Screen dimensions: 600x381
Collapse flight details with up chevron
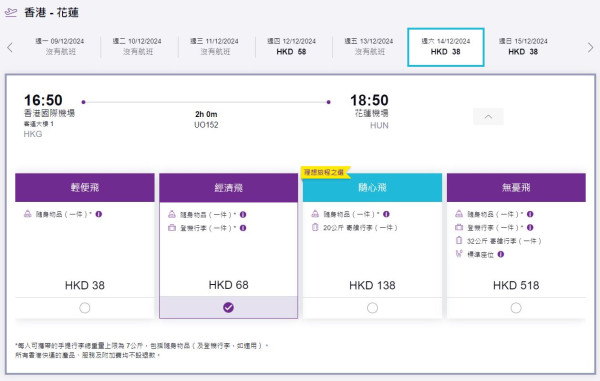tap(488, 117)
